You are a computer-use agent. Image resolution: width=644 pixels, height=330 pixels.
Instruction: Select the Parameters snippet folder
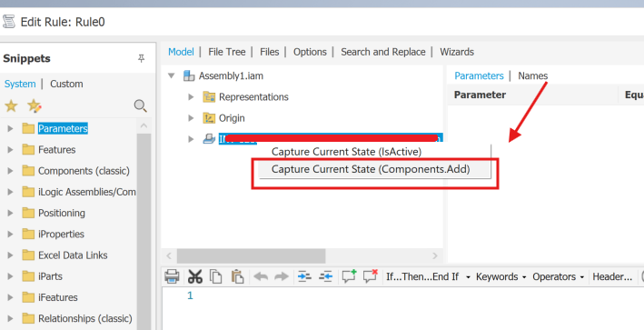click(63, 128)
